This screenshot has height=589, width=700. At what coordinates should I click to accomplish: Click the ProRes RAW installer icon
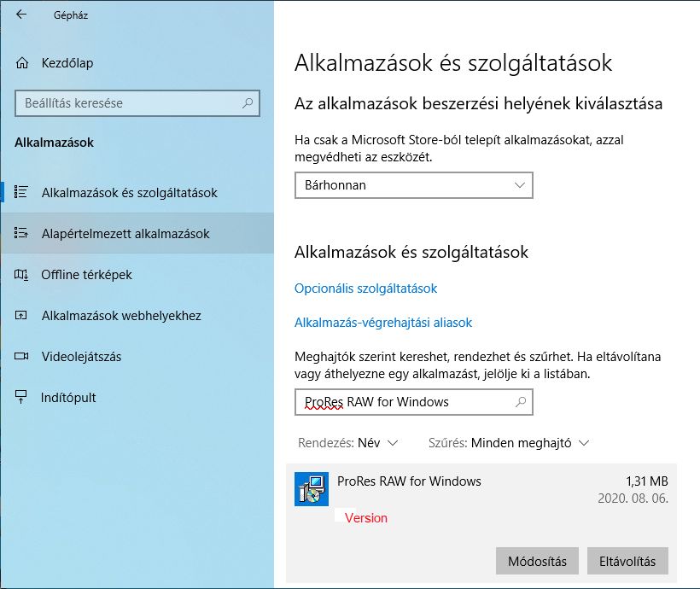[311, 489]
